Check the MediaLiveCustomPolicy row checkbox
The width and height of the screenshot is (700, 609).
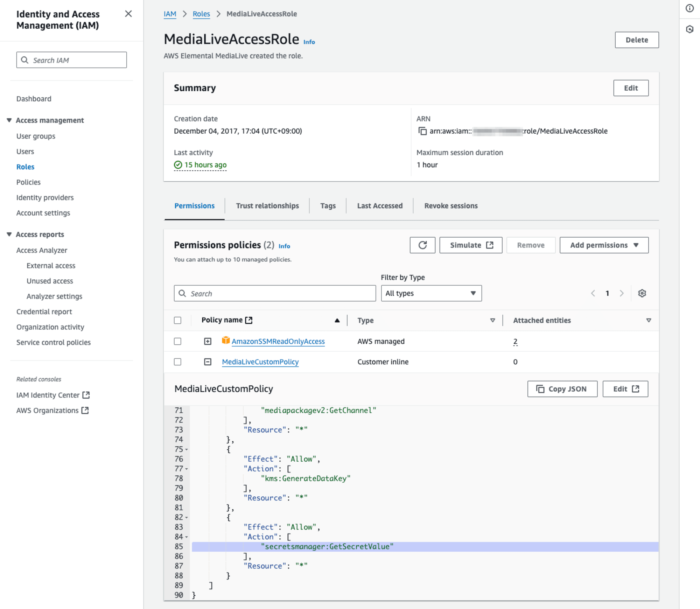coord(177,362)
